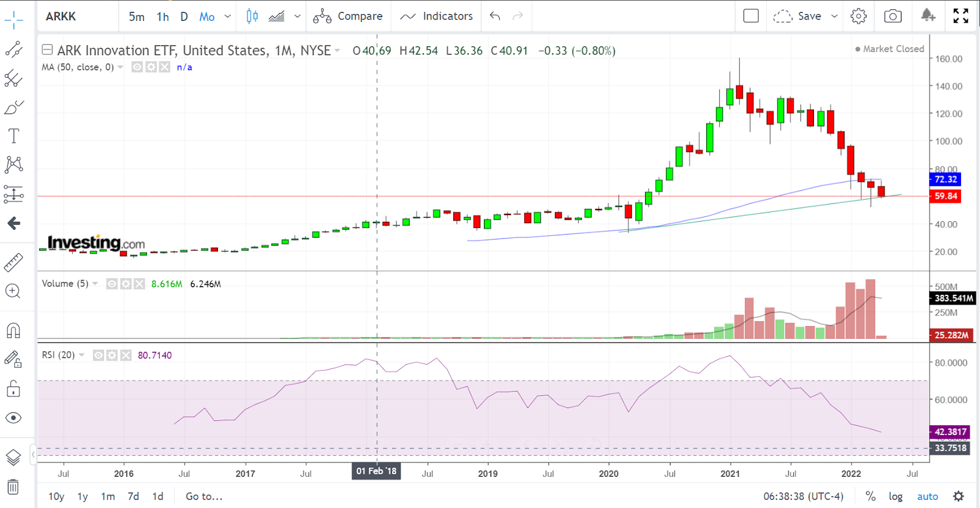Viewport: 980px width, 508px height.
Task: Toggle magnet mode for drawings
Action: click(x=13, y=331)
